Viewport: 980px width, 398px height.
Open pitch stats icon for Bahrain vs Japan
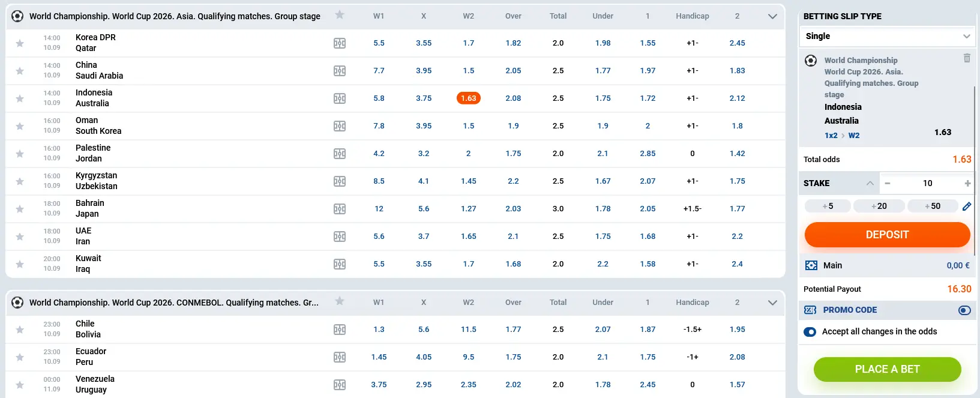point(339,209)
